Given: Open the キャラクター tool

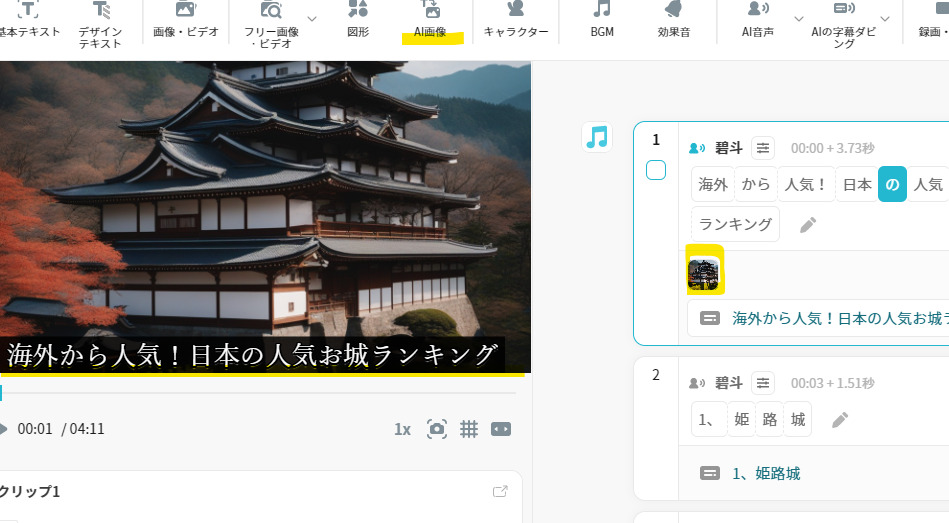Looking at the screenshot, I should (x=516, y=19).
